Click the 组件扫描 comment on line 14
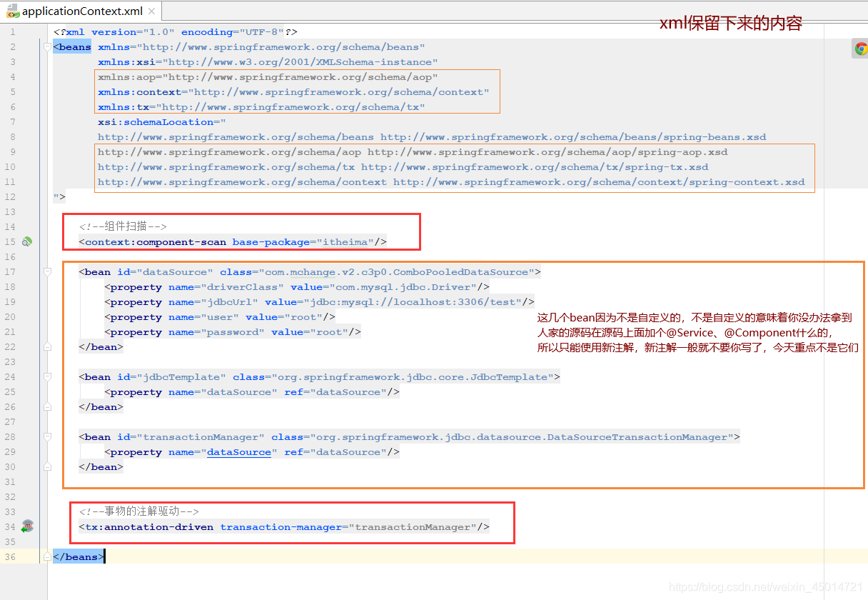868x600 pixels. [123, 226]
